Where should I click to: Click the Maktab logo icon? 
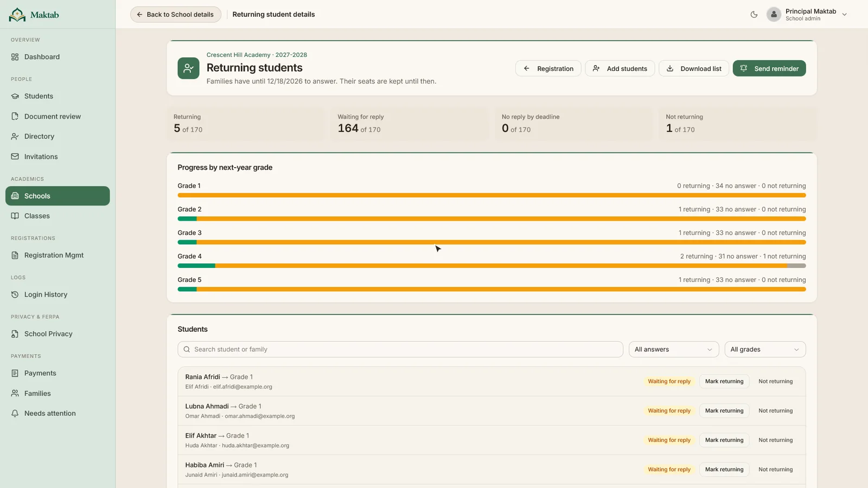coord(17,15)
